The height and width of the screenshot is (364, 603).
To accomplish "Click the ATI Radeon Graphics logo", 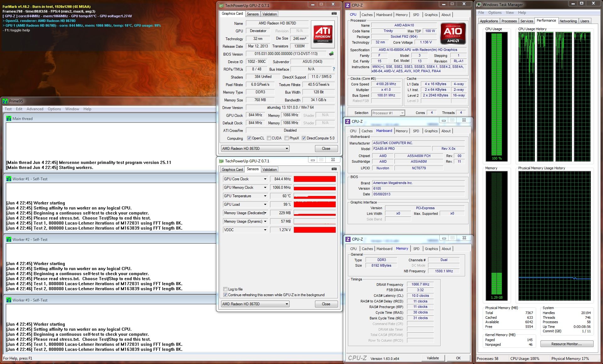I will (x=323, y=34).
